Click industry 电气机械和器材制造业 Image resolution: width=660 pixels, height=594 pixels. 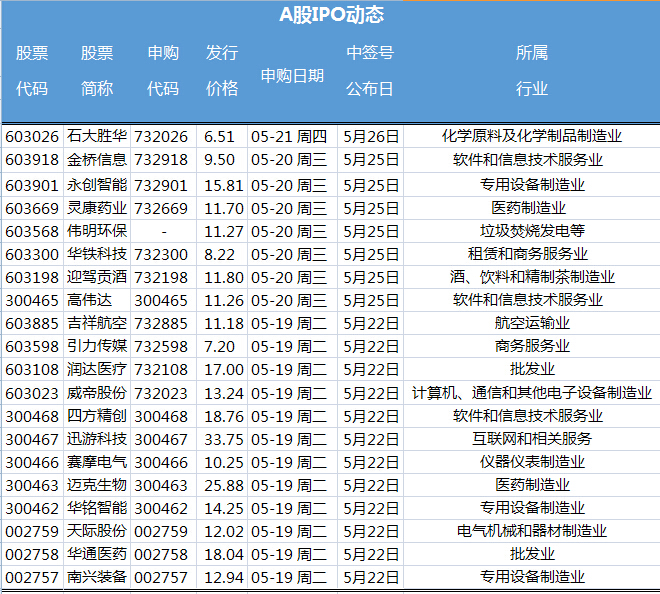click(x=532, y=531)
